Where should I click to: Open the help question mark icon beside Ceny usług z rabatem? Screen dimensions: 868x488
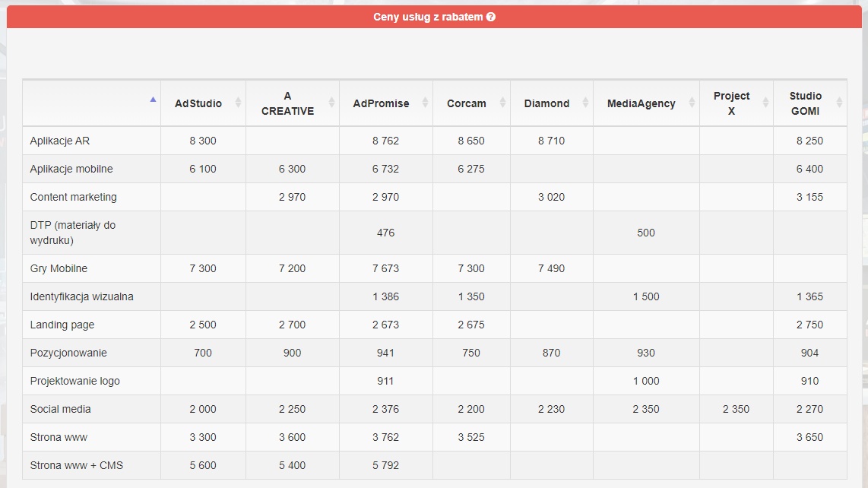point(490,17)
